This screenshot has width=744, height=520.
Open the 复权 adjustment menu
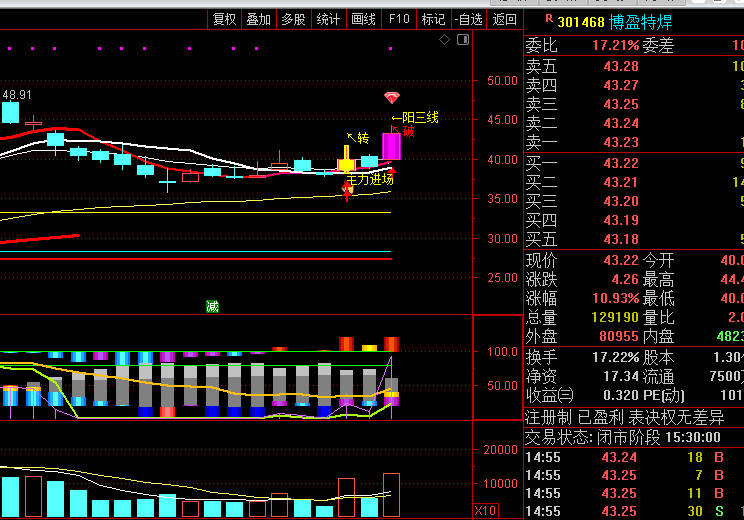[225, 19]
